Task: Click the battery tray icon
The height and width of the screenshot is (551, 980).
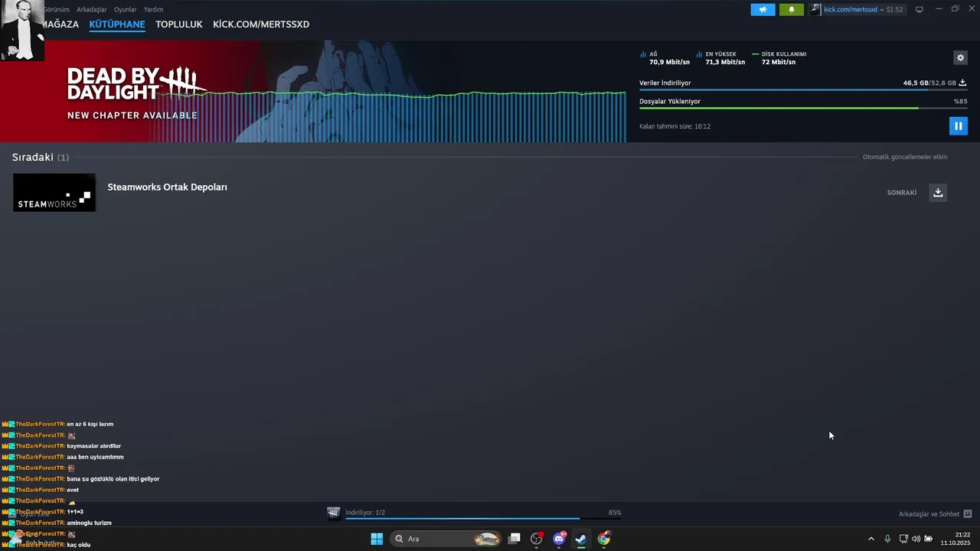Action: click(928, 539)
